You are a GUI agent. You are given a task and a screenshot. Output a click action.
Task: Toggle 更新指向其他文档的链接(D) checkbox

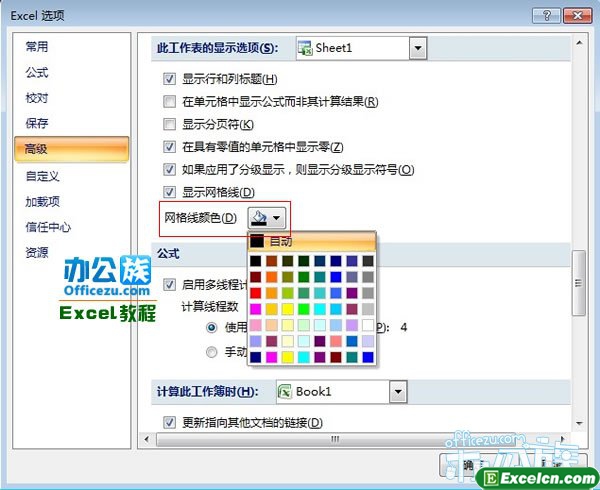click(170, 422)
